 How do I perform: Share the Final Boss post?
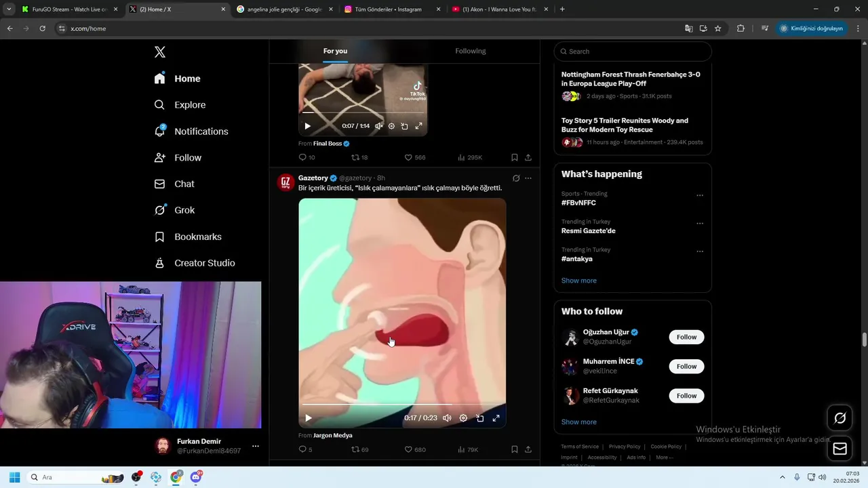pos(528,157)
